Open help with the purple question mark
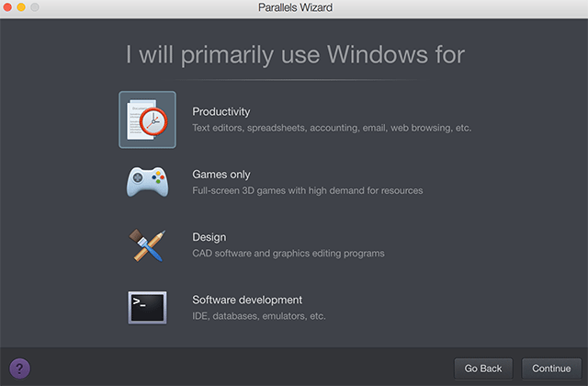This screenshot has height=386, width=588. (x=20, y=369)
